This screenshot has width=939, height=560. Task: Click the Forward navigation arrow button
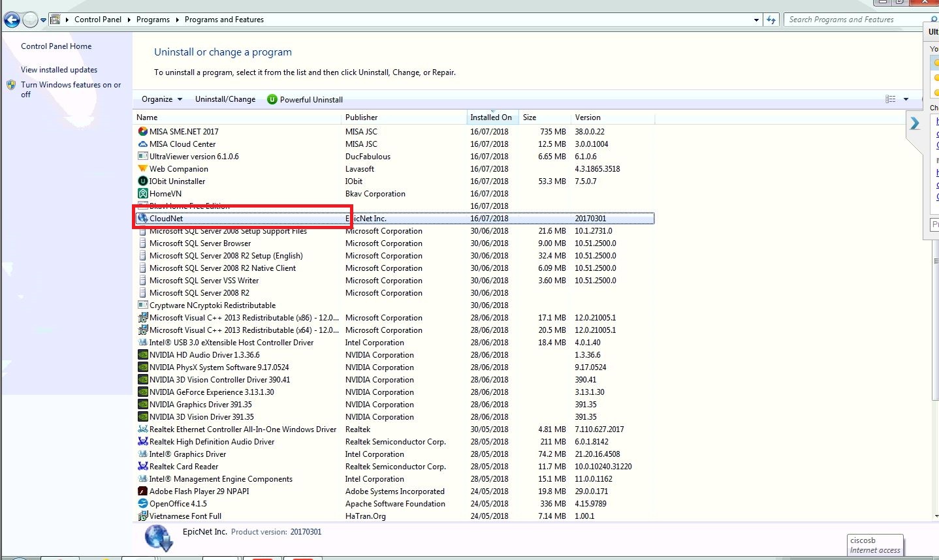pos(30,20)
